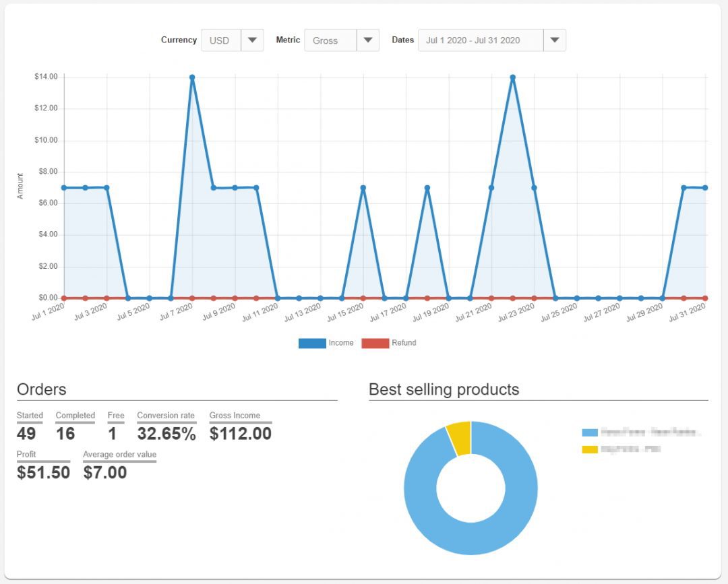Select the Jul 1 income data point
This screenshot has width=728, height=584.
click(64, 188)
